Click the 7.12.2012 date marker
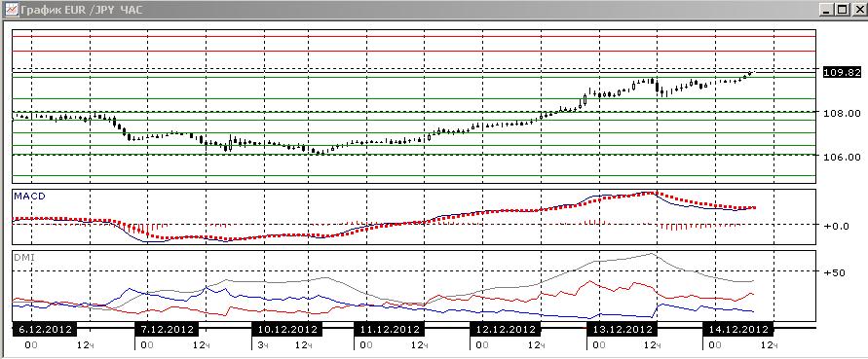The width and height of the screenshot is (868, 359). tap(166, 329)
